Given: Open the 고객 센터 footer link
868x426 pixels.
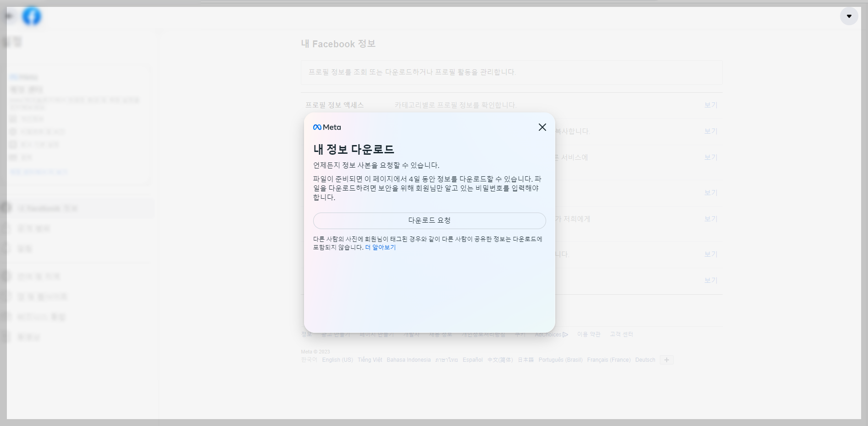Looking at the screenshot, I should [621, 335].
